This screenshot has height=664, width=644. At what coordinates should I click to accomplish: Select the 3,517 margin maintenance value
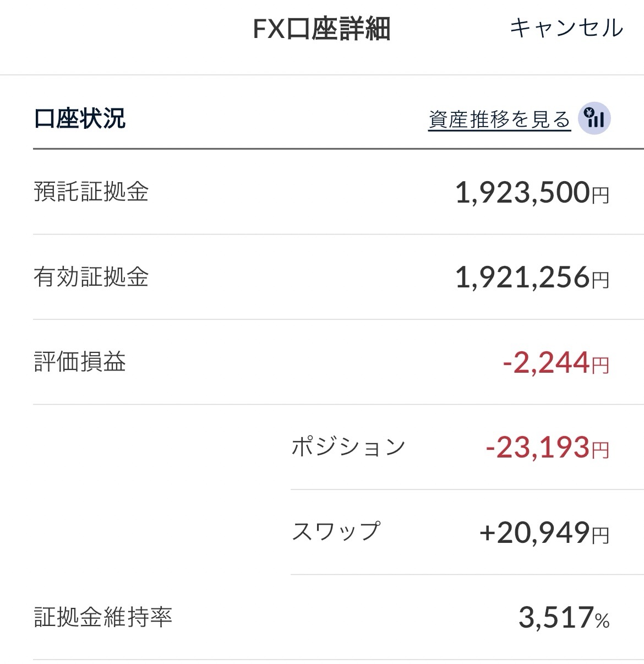[x=555, y=618]
